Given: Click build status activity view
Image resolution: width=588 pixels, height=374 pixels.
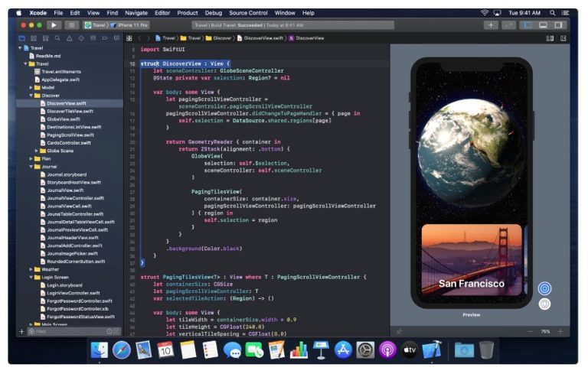Looking at the screenshot, I should (x=293, y=25).
